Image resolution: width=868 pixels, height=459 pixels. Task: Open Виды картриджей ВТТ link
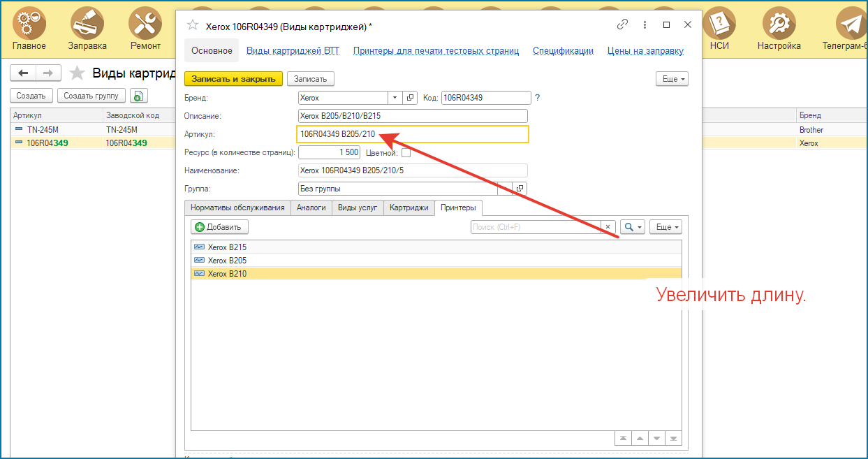[293, 50]
